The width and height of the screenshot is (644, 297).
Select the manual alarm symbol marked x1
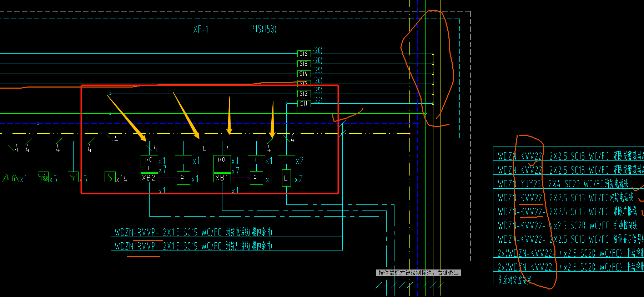tap(11, 178)
